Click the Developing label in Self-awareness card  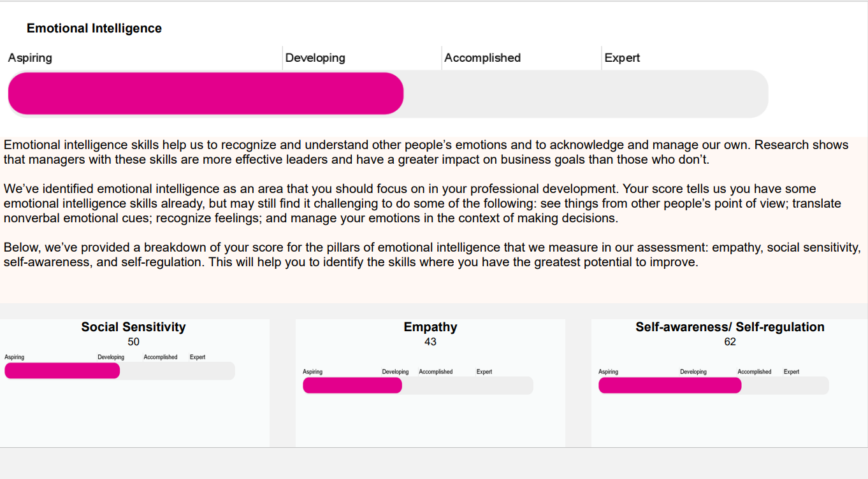point(693,372)
